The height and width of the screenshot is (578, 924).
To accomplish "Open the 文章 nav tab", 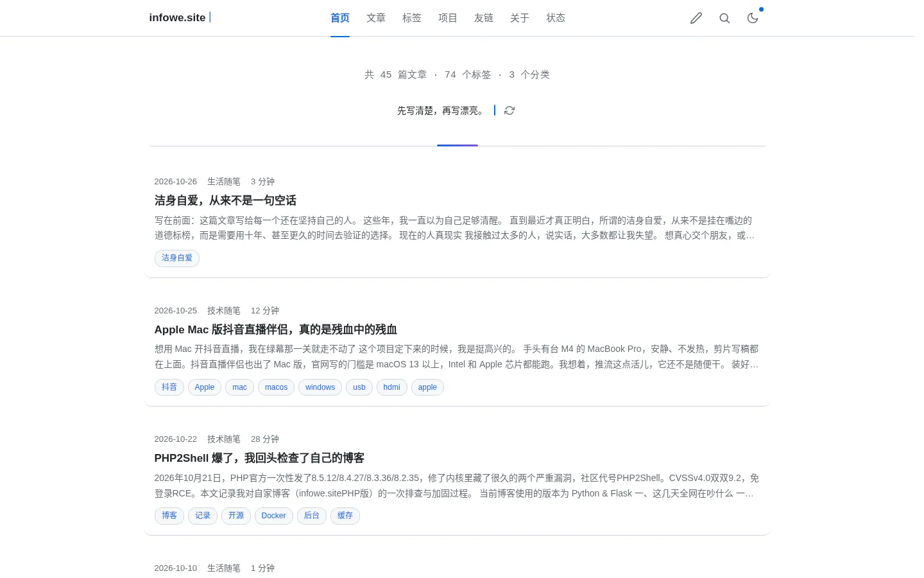I will coord(376,18).
